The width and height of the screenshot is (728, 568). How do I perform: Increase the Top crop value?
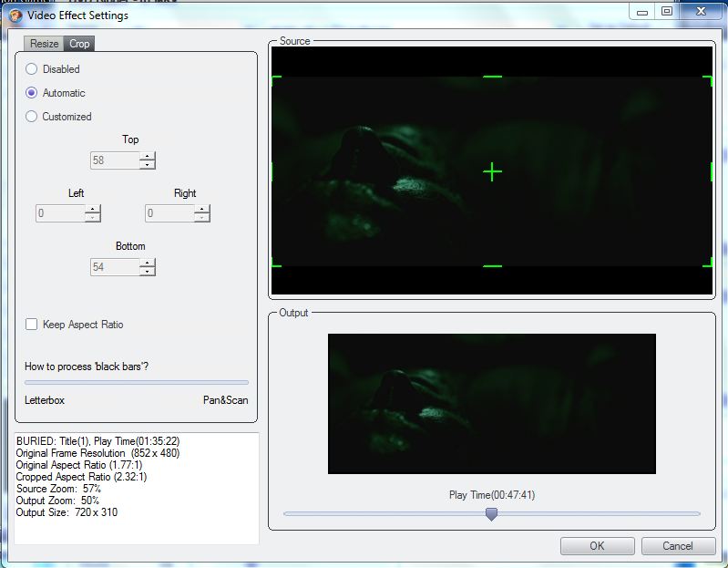tap(148, 157)
